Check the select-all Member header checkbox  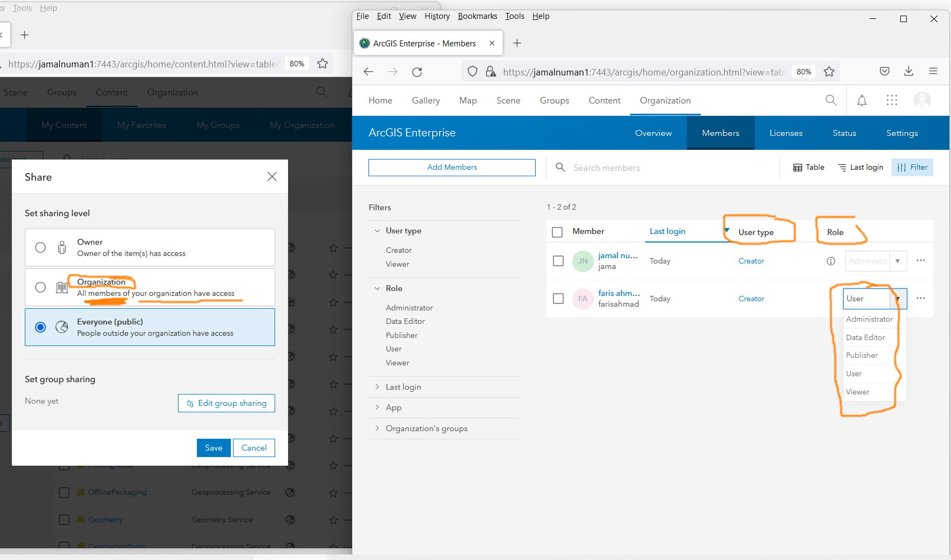tap(557, 232)
